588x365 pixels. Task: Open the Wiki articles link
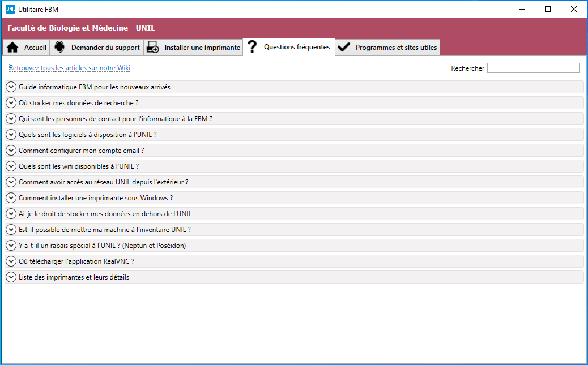[x=70, y=68]
